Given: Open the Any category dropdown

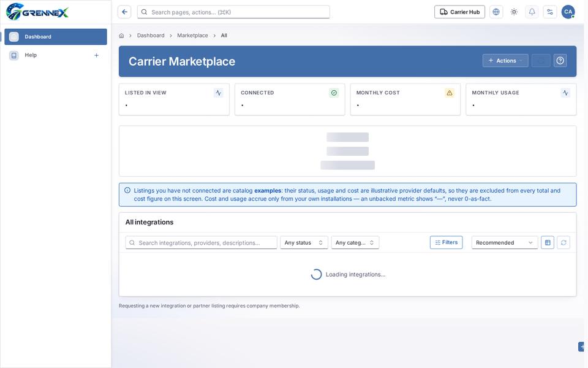Looking at the screenshot, I should (x=355, y=243).
